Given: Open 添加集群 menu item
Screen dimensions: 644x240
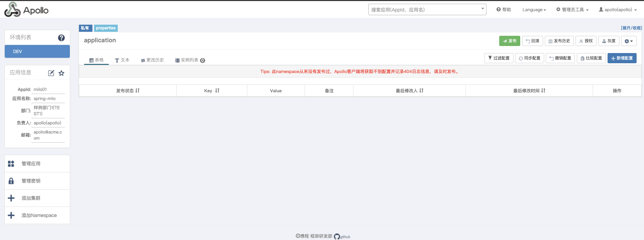Looking at the screenshot, I should [37, 198].
